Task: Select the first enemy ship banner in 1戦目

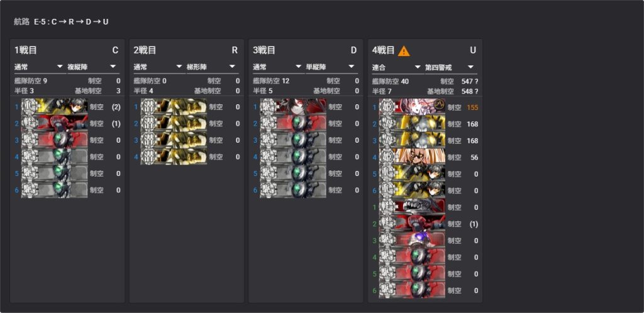Action: (x=54, y=107)
